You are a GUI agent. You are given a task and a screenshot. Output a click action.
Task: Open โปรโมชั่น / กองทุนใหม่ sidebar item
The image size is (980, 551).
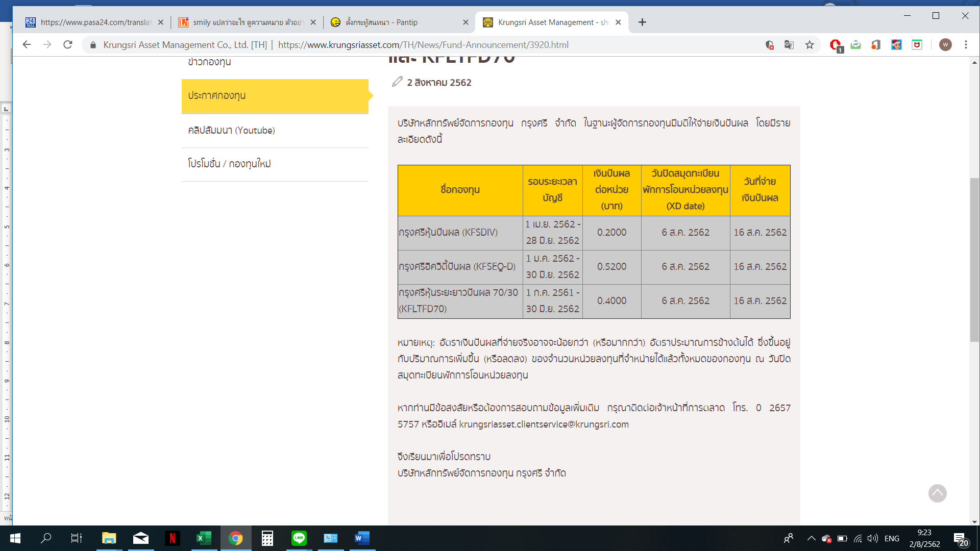point(275,164)
